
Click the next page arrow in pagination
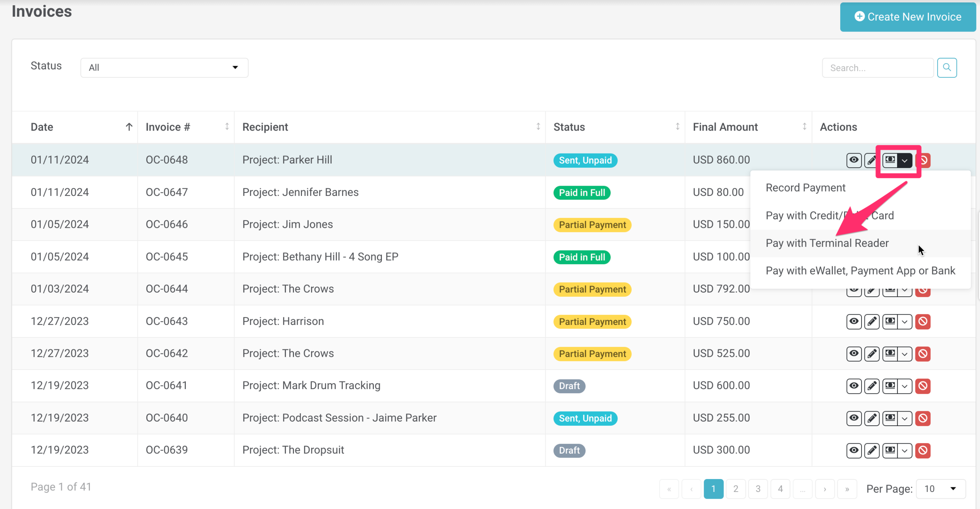tap(825, 488)
